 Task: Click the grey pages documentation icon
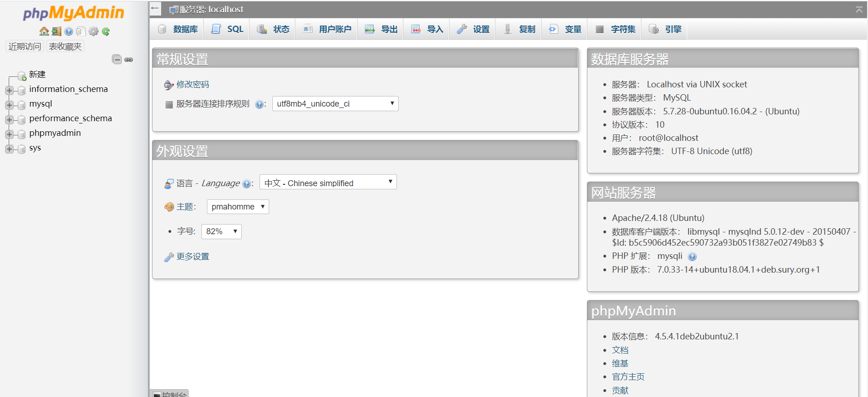[81, 31]
